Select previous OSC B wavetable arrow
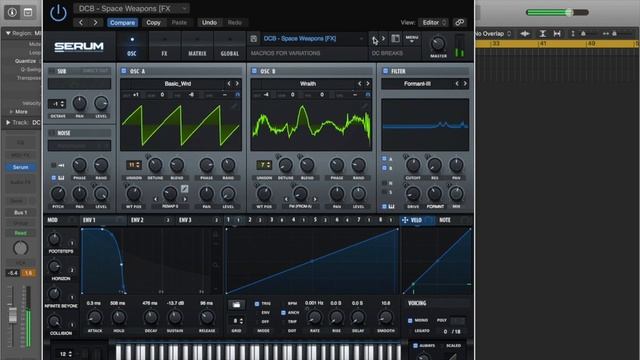The height and width of the screenshot is (360, 640). pos(359,84)
